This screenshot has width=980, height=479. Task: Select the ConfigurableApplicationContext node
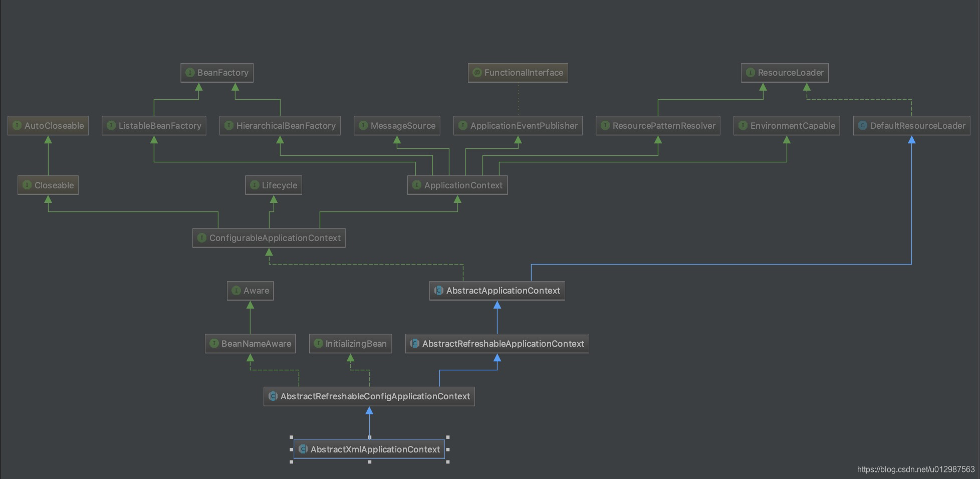pos(269,237)
